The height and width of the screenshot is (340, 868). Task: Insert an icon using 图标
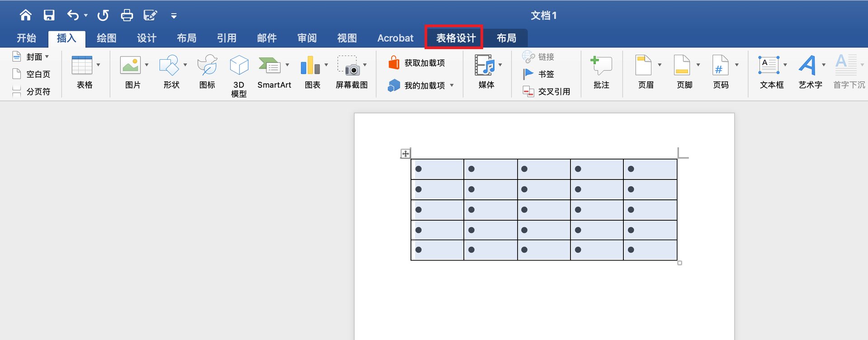pyautogui.click(x=208, y=71)
